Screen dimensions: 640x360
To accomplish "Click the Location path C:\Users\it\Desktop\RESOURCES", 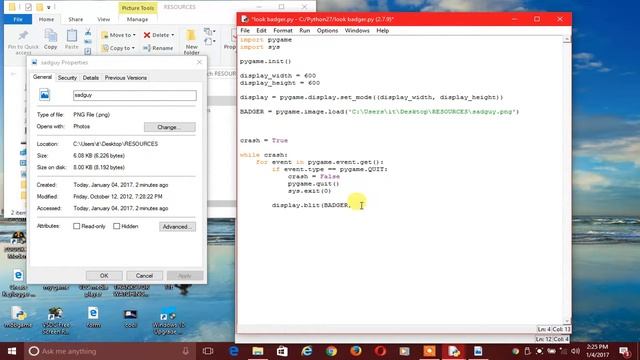I will (116, 144).
